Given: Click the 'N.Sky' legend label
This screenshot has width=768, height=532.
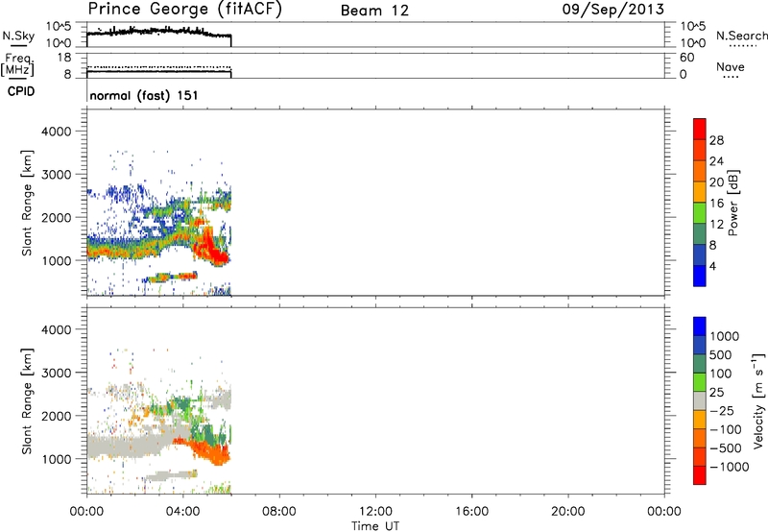Looking at the screenshot, I should click(18, 36).
